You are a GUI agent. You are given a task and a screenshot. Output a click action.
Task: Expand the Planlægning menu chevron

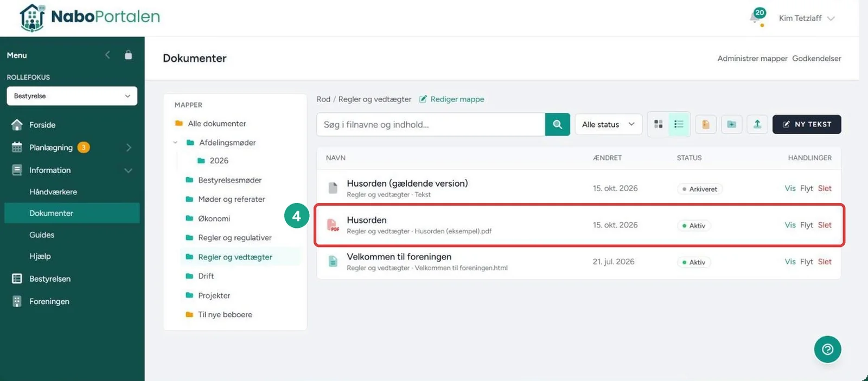coord(129,148)
